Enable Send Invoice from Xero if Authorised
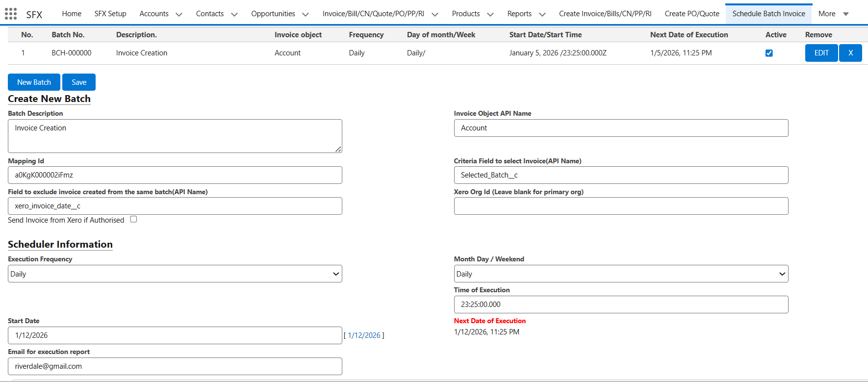 [133, 219]
